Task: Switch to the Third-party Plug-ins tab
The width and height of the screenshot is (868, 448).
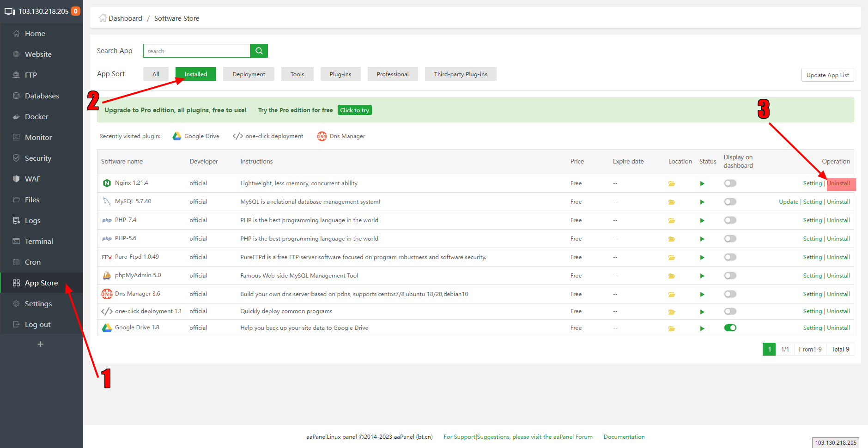Action: 461,74
